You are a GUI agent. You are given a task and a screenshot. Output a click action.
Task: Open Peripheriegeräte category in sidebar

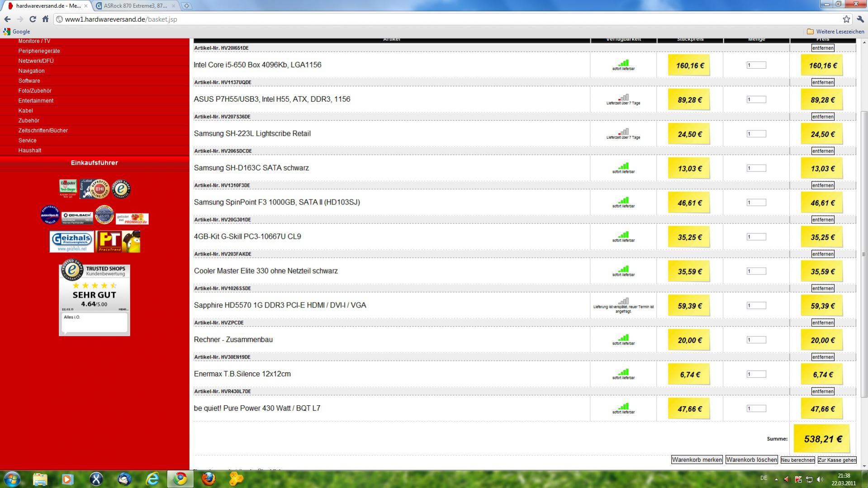(39, 51)
